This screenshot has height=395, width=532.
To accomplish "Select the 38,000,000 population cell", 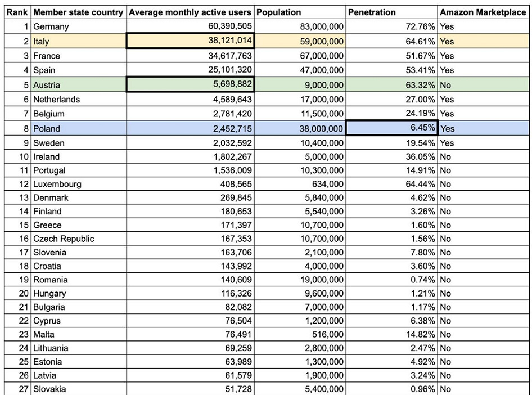I will pos(300,128).
